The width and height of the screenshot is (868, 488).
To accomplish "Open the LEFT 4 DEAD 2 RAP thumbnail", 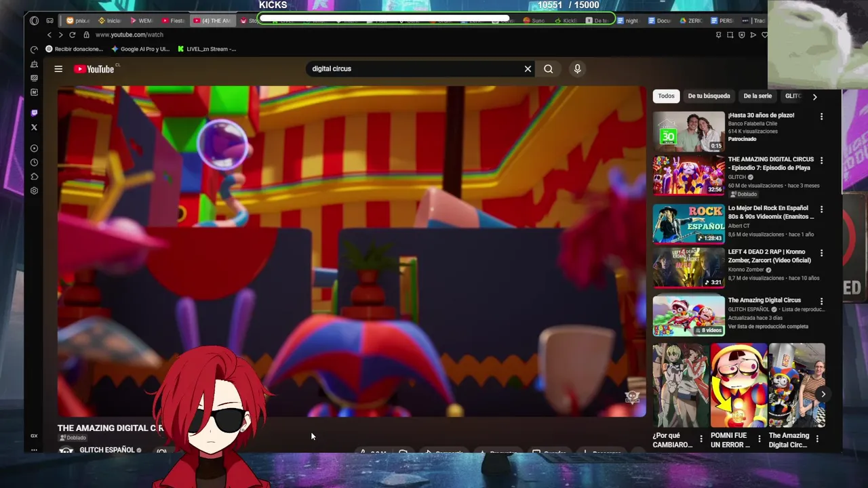I will (x=688, y=268).
